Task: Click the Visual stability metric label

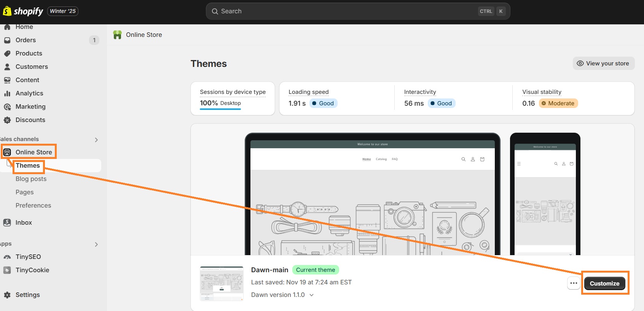Action: [542, 92]
